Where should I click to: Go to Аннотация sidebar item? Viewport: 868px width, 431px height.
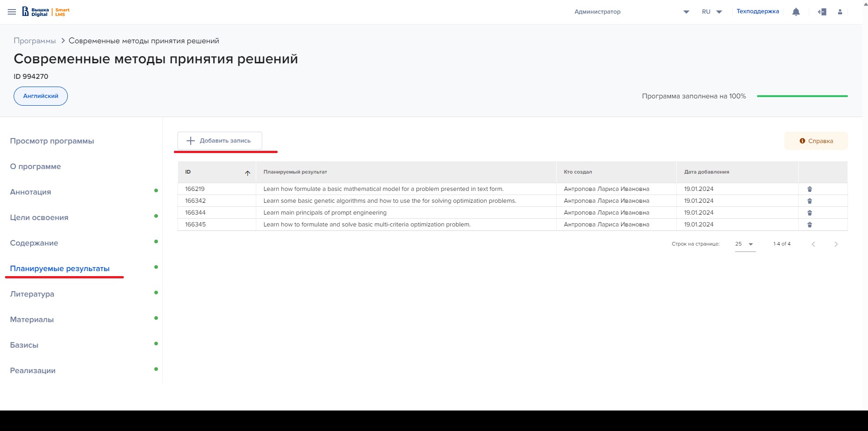[30, 192]
